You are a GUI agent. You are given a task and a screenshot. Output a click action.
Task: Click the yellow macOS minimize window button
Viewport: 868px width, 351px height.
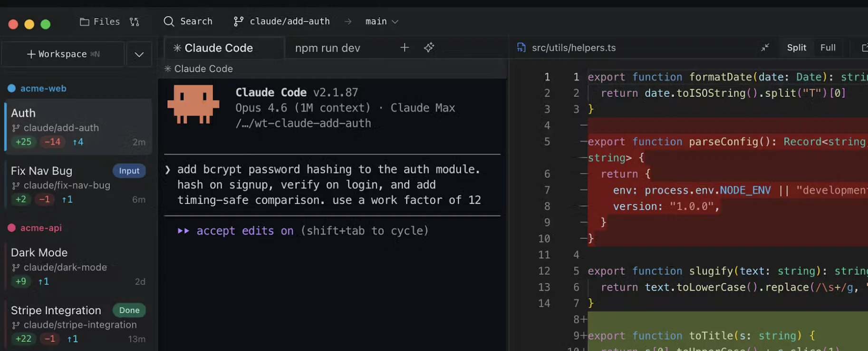click(x=29, y=24)
